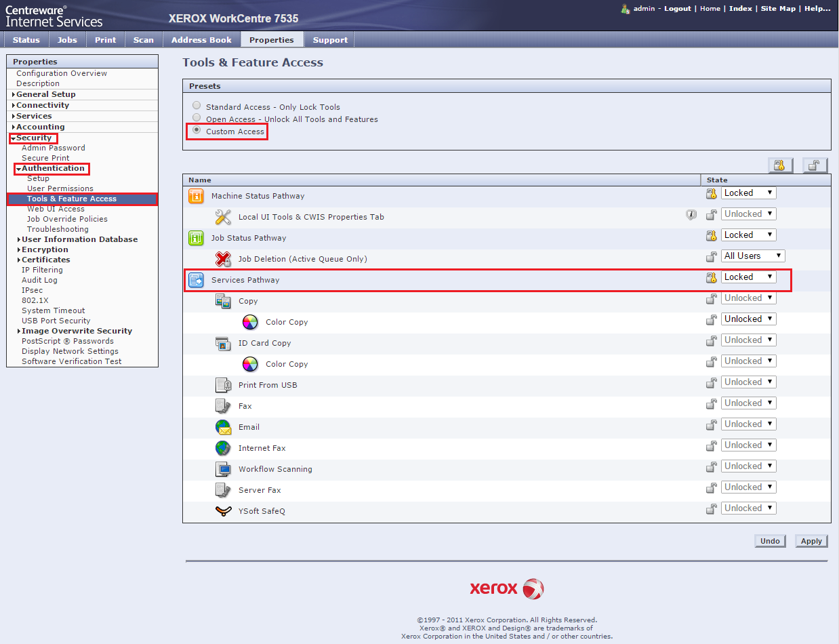This screenshot has width=839, height=644.
Task: Click the Local UI Tools wrench icon
Action: tap(223, 217)
